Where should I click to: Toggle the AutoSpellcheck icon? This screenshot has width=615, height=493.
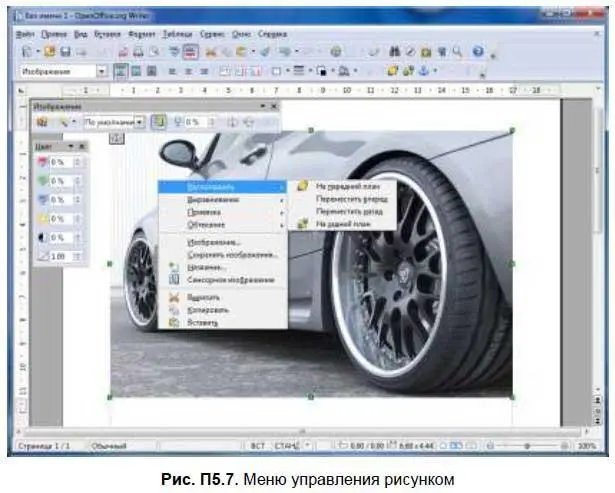191,52
